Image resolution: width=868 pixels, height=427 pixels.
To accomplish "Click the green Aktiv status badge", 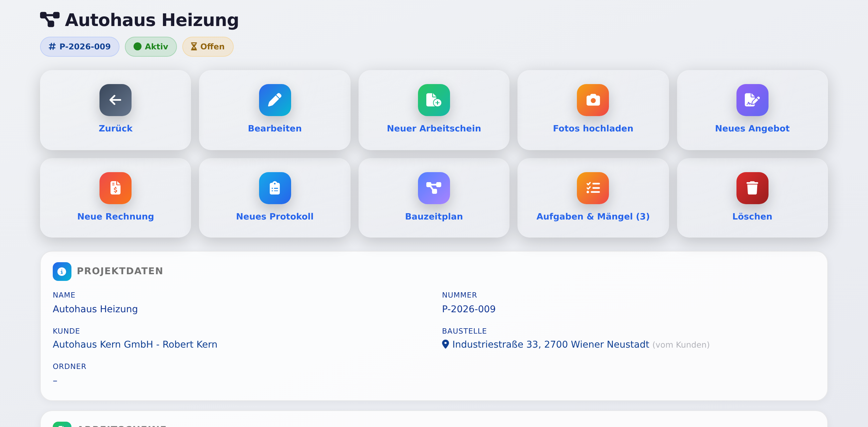I will point(151,46).
